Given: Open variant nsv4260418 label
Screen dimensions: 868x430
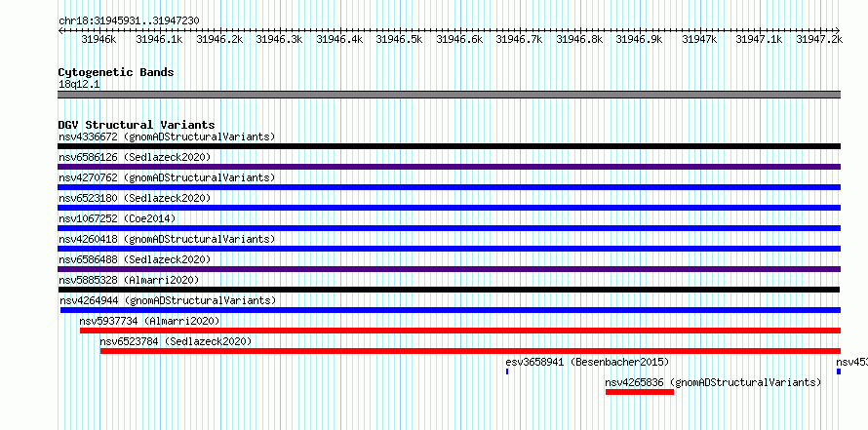Looking at the screenshot, I should (167, 239).
